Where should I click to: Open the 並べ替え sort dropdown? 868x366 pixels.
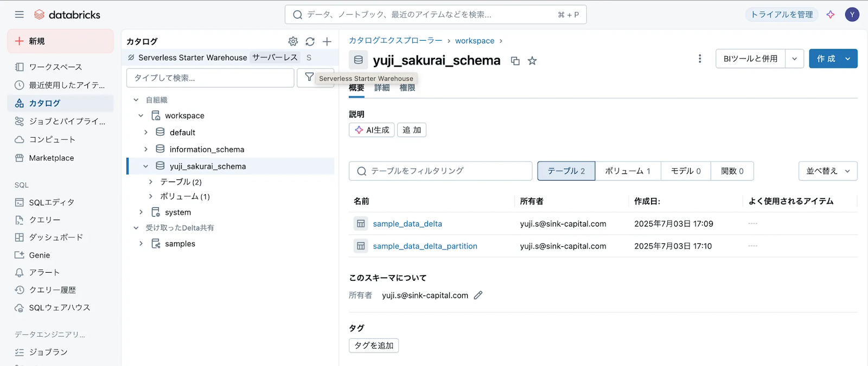pos(828,171)
